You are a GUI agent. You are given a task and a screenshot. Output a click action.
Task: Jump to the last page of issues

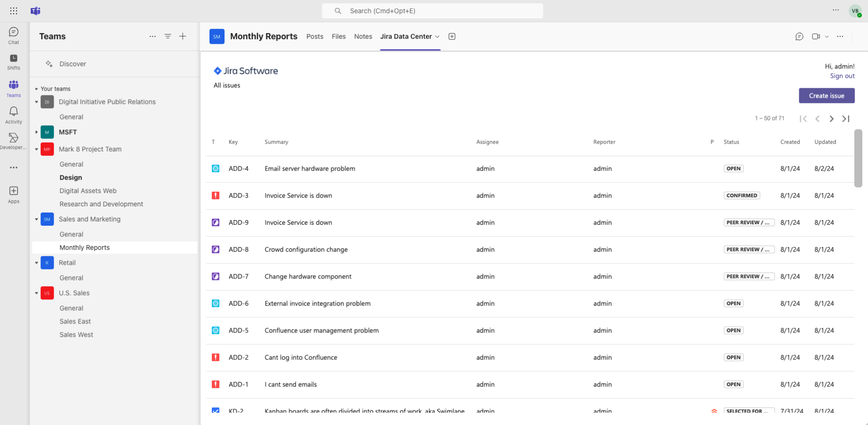pyautogui.click(x=846, y=119)
